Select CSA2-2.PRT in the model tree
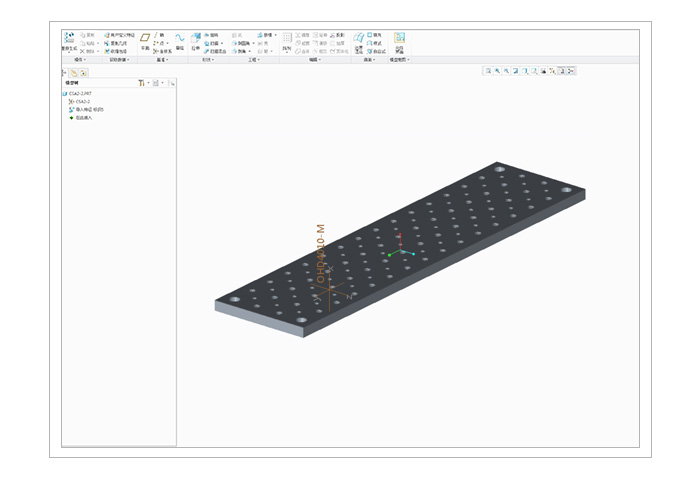 tap(80, 94)
